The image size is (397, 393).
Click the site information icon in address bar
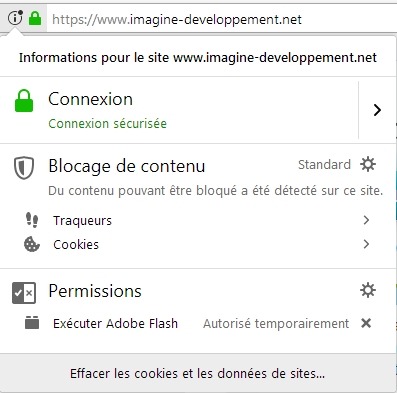click(x=15, y=18)
